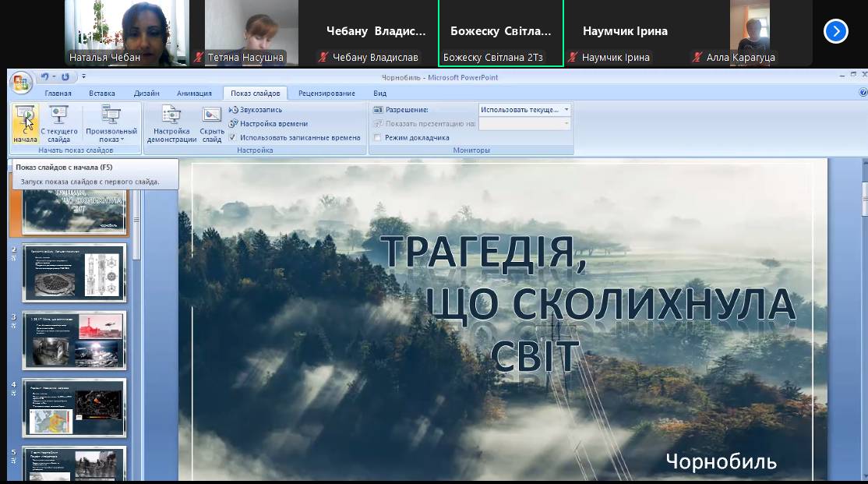This screenshot has height=484, width=868.
Task: Click the PowerPoint help question mark icon
Action: pos(863,93)
